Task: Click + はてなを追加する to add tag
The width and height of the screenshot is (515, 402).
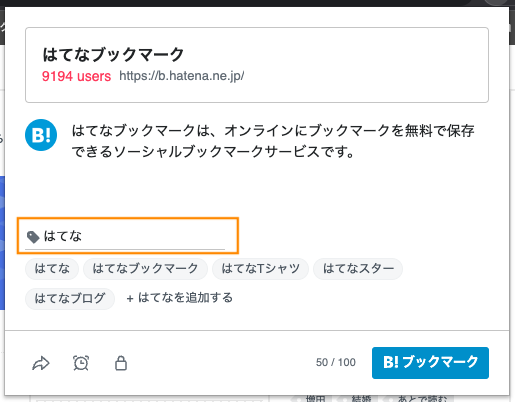Action: click(179, 298)
